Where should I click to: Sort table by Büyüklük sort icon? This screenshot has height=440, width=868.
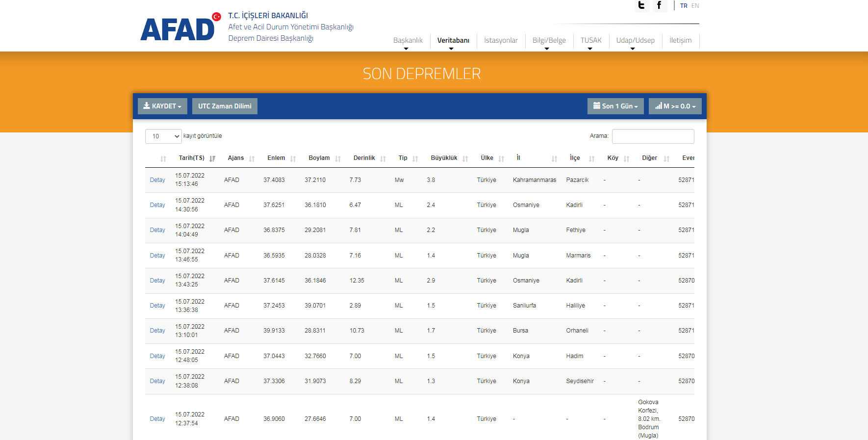coord(465,158)
